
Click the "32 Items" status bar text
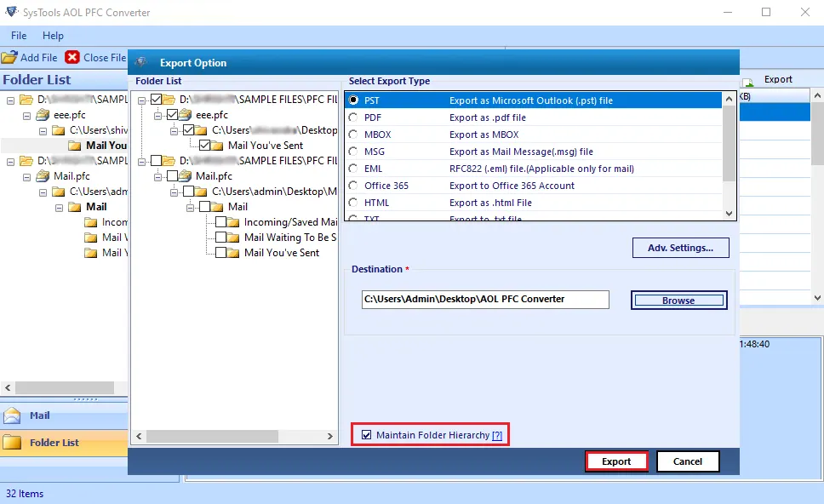coord(25,494)
